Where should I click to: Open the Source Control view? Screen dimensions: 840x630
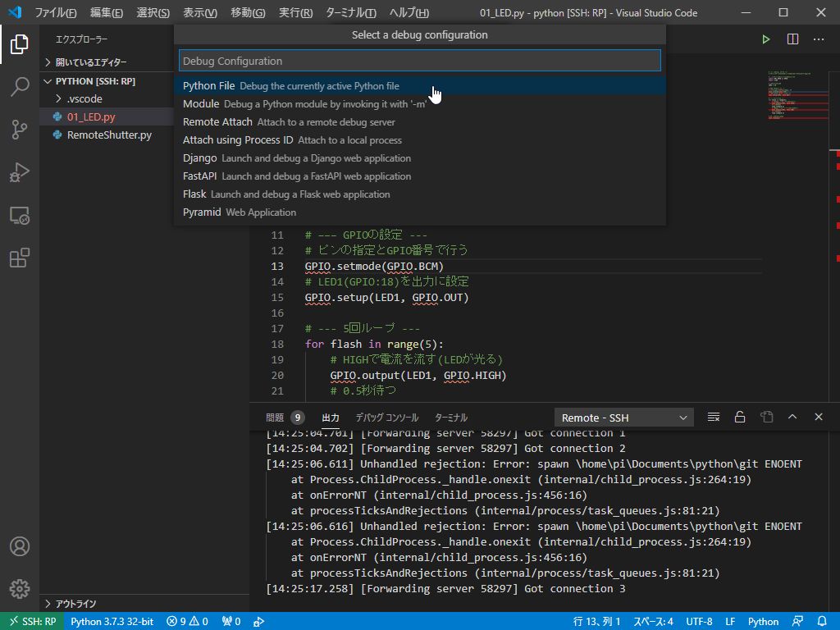[x=20, y=129]
